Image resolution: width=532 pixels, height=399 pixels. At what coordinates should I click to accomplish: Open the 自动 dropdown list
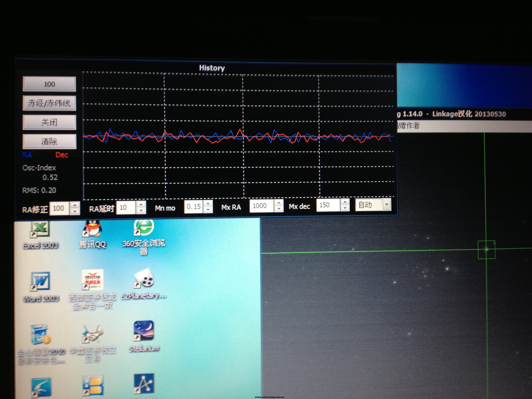(x=386, y=204)
